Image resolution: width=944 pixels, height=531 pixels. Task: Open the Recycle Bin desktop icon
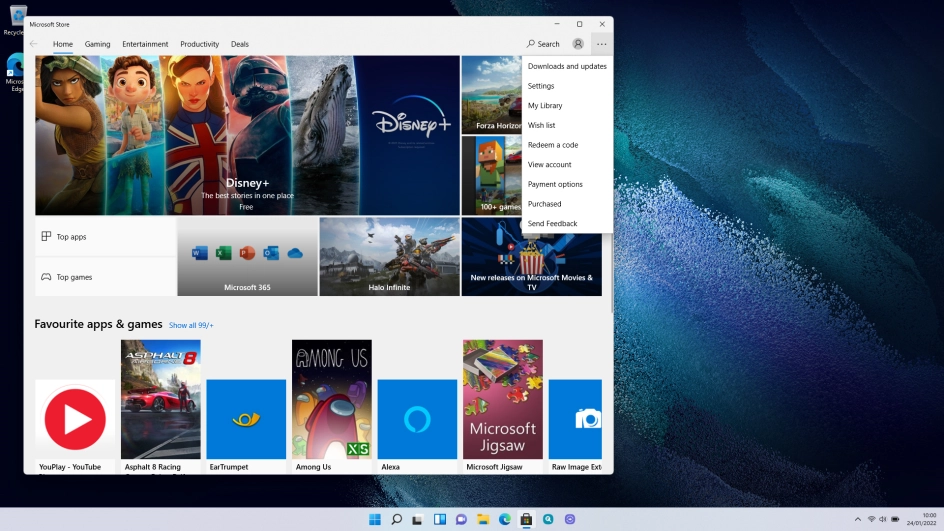coord(17,18)
